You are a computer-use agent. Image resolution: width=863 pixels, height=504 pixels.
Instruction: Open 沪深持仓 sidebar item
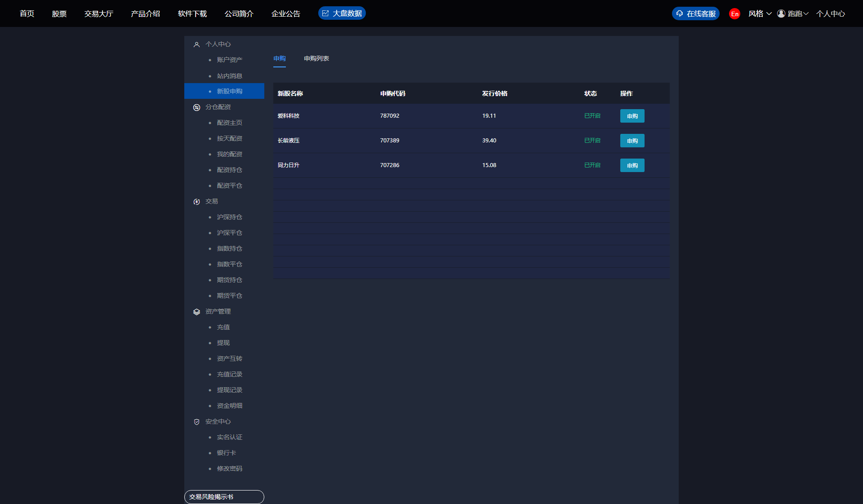[x=229, y=217]
